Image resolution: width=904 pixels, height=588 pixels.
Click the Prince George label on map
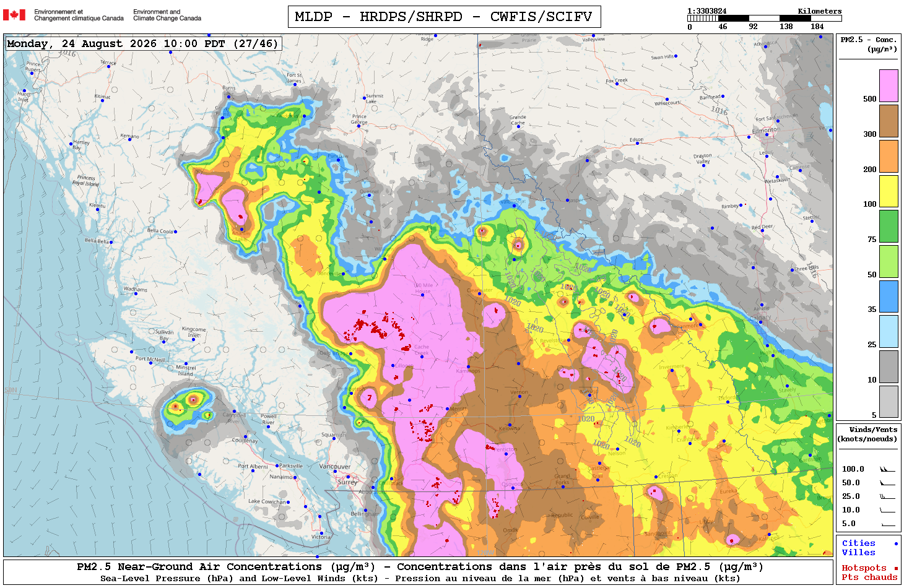(x=359, y=119)
